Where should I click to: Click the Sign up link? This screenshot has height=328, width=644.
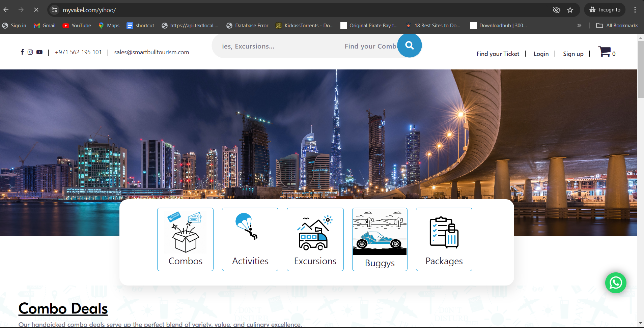(573, 54)
